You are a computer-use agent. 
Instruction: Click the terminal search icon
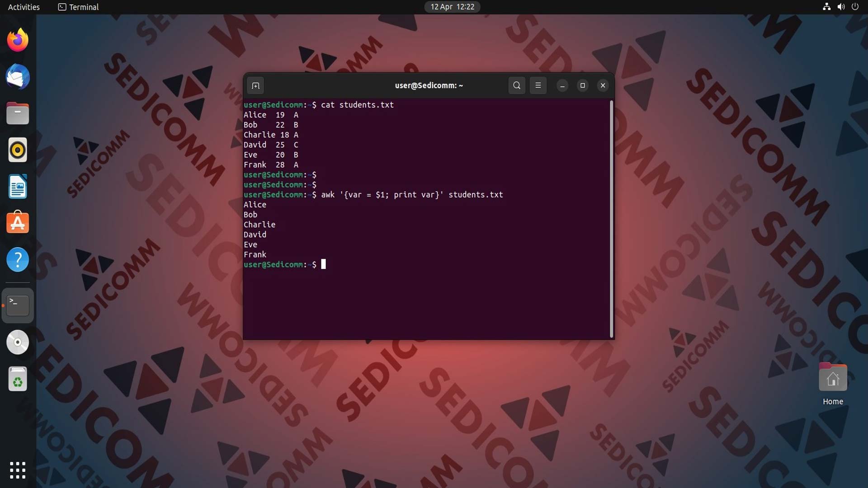(517, 85)
